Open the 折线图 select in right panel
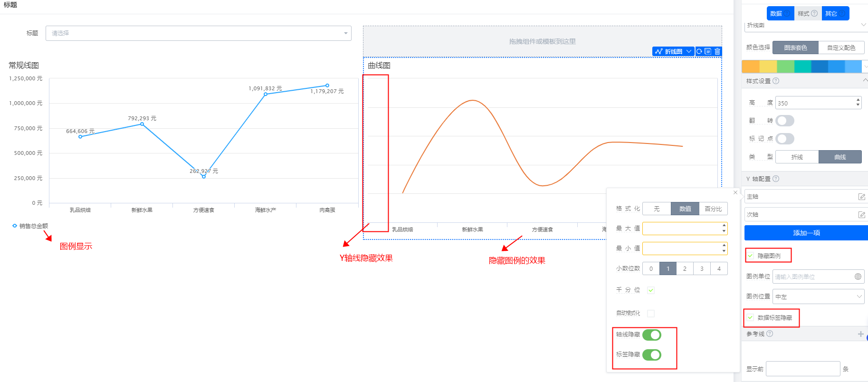868x382 pixels. coord(806,25)
